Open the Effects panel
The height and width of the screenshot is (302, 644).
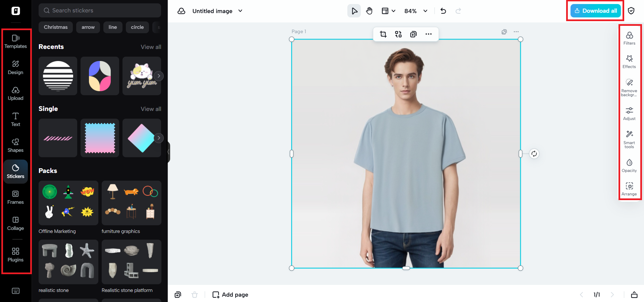629,62
